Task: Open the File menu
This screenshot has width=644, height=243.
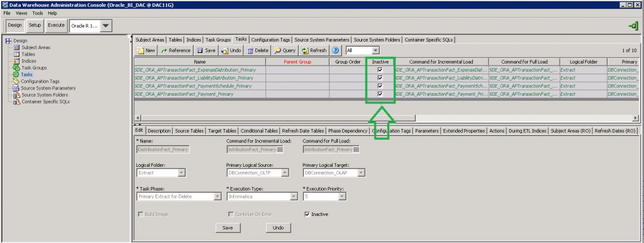Action: coord(7,13)
